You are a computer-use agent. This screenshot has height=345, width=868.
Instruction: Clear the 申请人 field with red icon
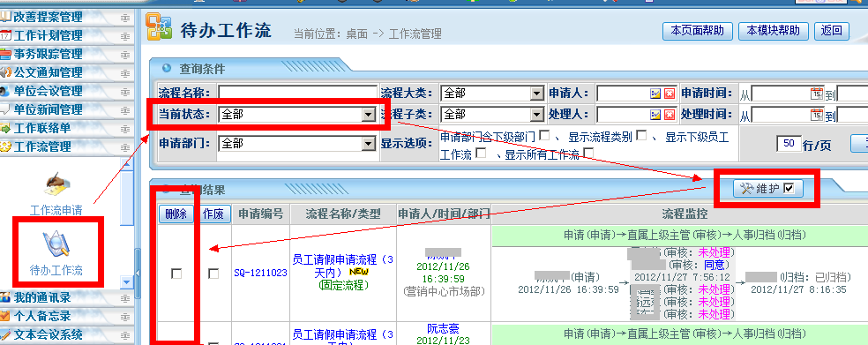[670, 94]
